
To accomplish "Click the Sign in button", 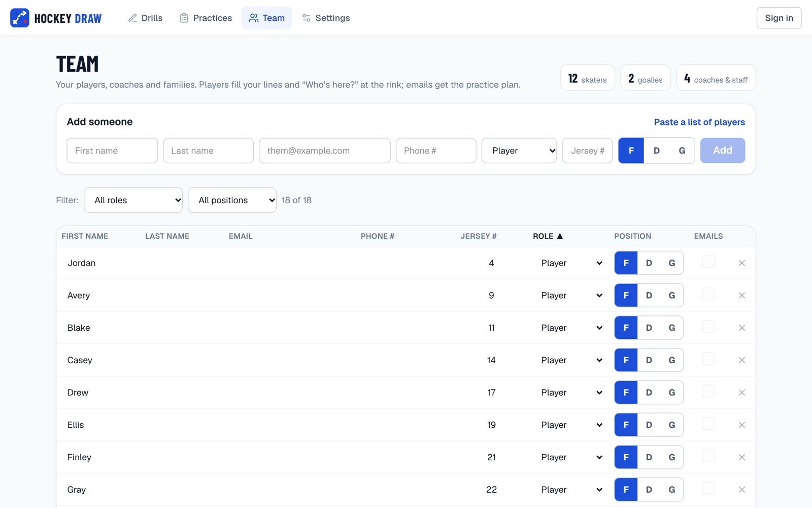I will pyautogui.click(x=779, y=18).
